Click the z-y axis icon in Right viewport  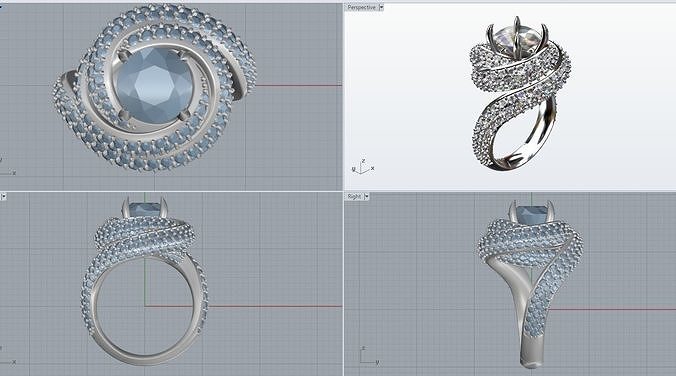(369, 356)
